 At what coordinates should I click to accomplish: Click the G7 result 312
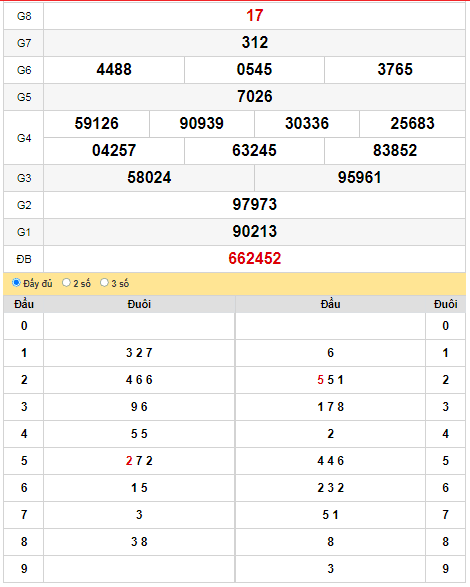255,43
